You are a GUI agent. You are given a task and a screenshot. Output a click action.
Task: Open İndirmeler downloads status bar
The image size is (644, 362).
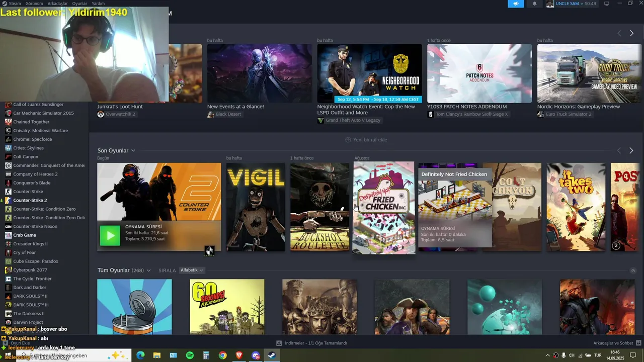coord(312,343)
